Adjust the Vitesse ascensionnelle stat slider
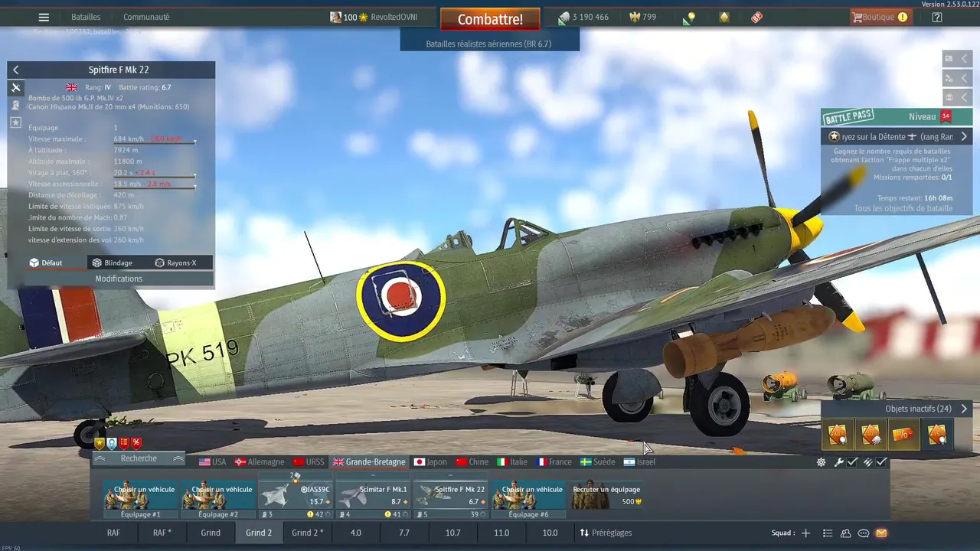 [x=155, y=187]
